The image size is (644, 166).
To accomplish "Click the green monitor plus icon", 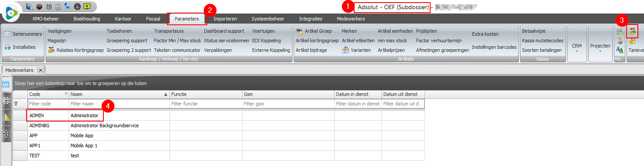I will click(86, 7).
